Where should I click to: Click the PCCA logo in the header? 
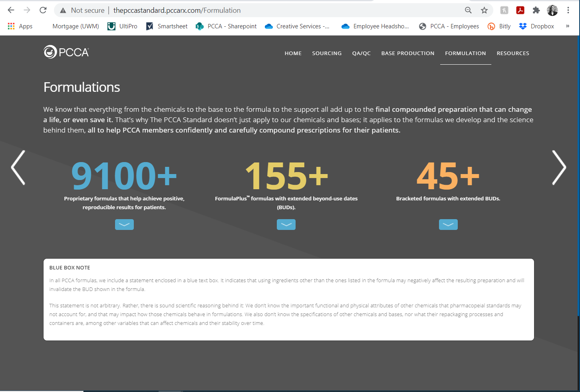(66, 52)
